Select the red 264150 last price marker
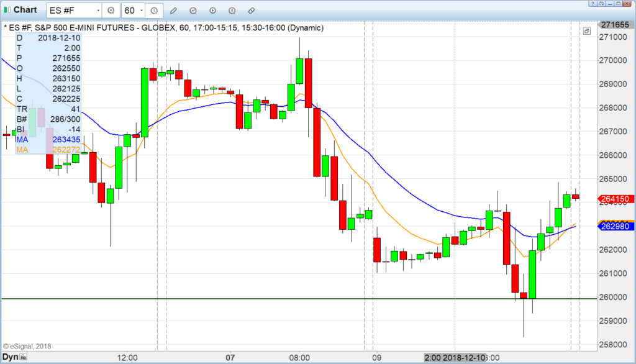 (616, 199)
